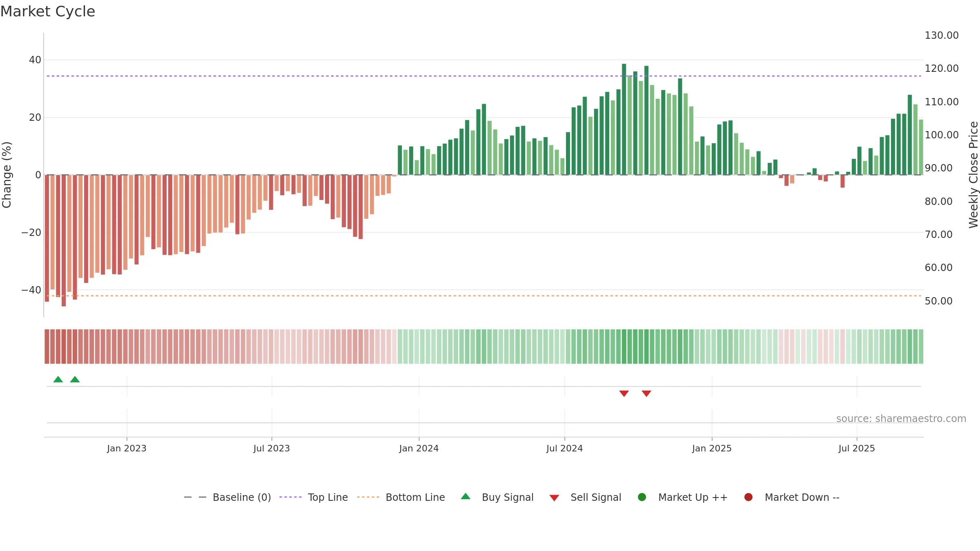The image size is (980, 551).
Task: Click the Jul 2024 axis label
Action: (565, 449)
